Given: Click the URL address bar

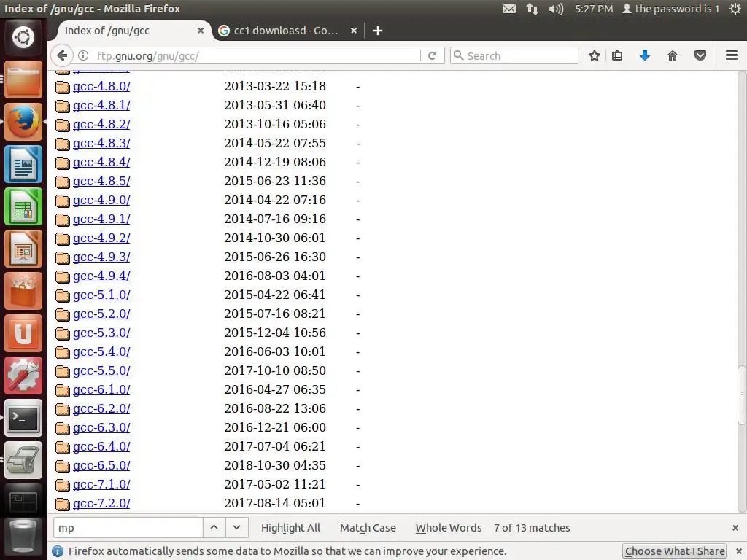Looking at the screenshot, I should (256, 55).
